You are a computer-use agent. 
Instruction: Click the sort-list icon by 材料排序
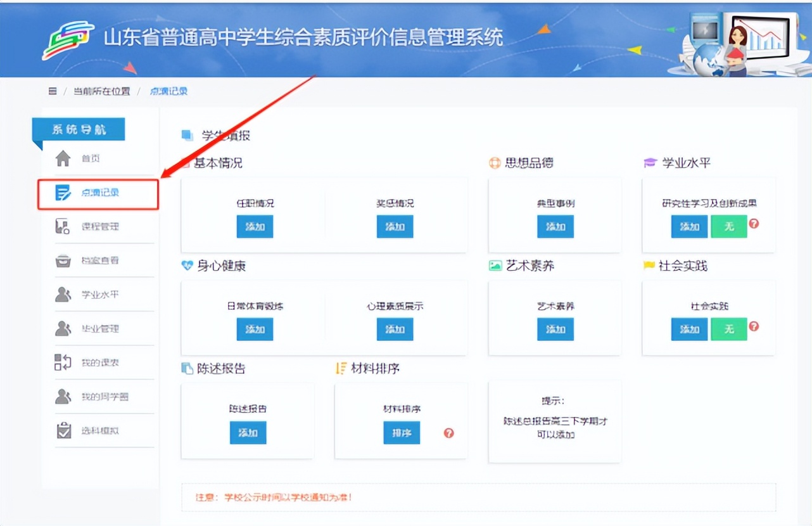coord(341,368)
